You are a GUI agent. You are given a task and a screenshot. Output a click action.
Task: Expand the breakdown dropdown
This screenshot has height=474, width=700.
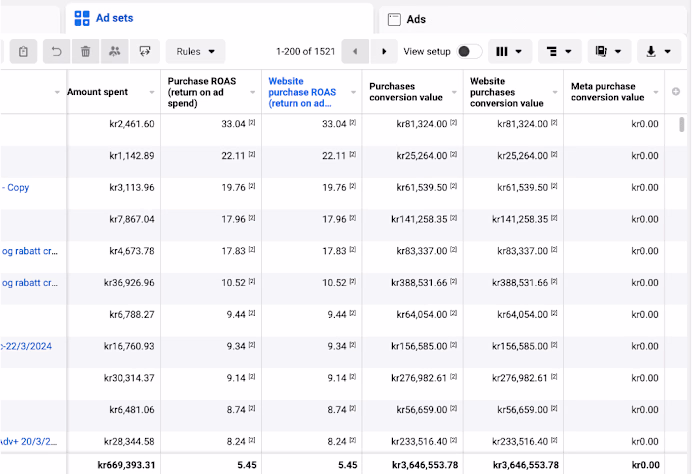(x=559, y=51)
